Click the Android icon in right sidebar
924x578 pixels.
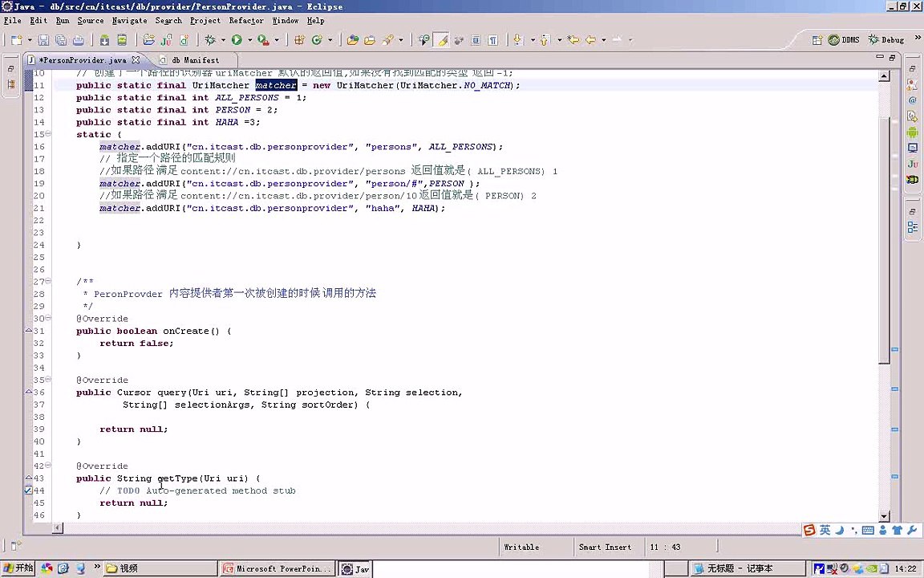pos(912,132)
